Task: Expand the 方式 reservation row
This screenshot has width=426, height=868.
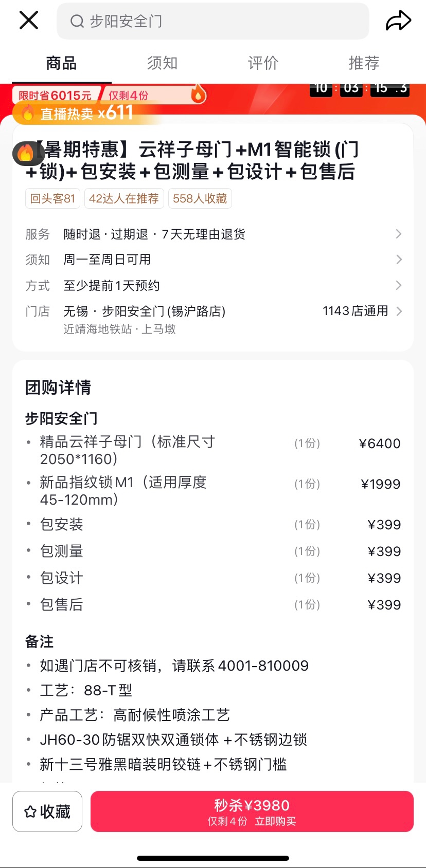Action: pyautogui.click(x=398, y=285)
